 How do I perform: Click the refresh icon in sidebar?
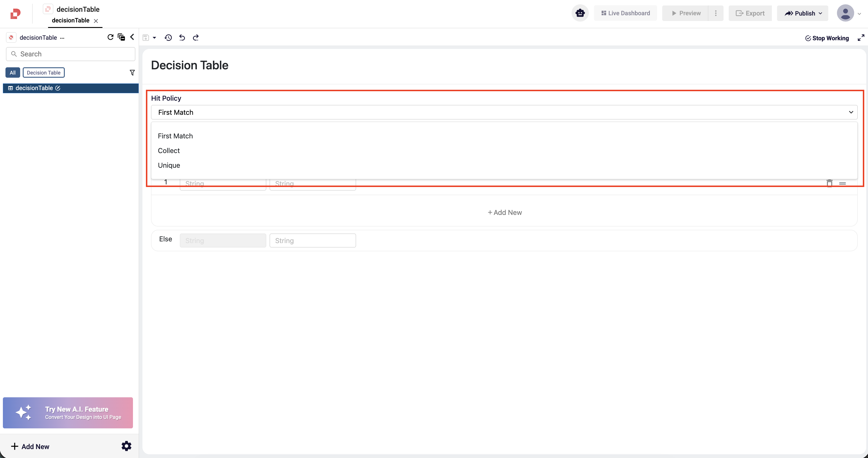110,37
